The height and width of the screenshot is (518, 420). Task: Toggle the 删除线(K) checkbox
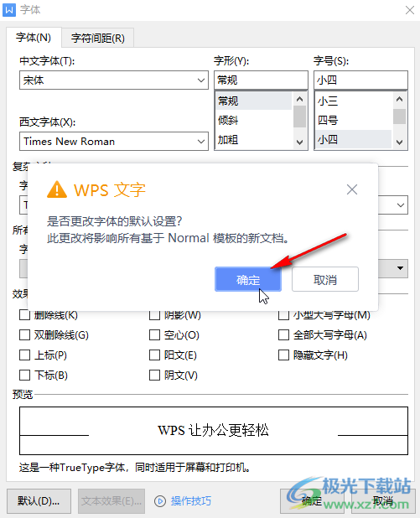[x=25, y=315]
